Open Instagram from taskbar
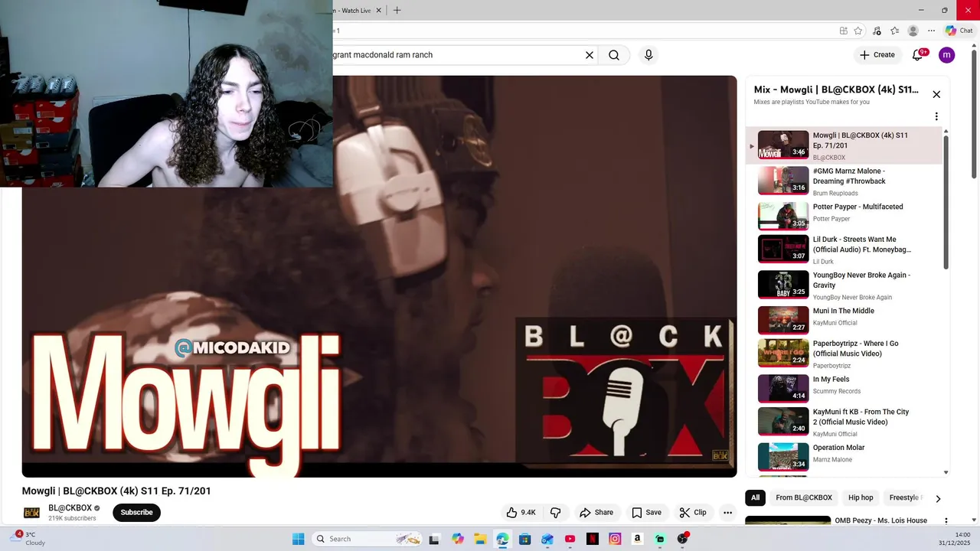The height and width of the screenshot is (551, 980). (615, 539)
